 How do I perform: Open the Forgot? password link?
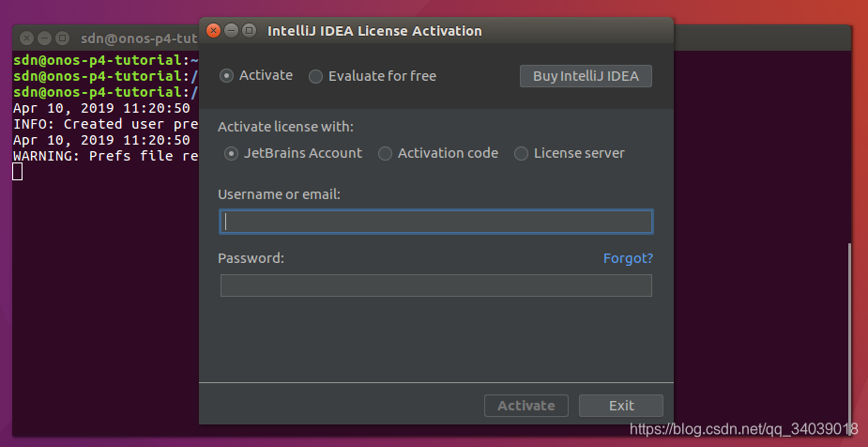[628, 258]
